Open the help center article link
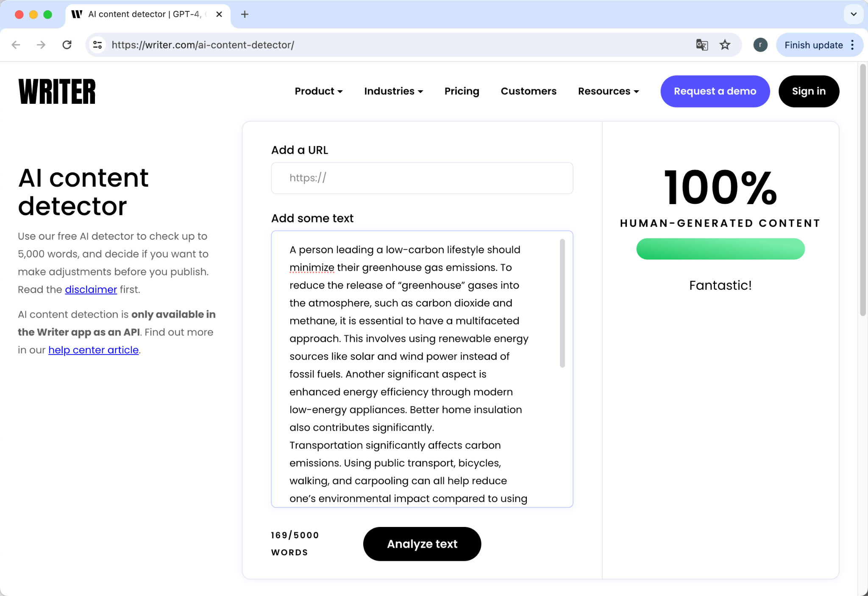 click(x=94, y=350)
